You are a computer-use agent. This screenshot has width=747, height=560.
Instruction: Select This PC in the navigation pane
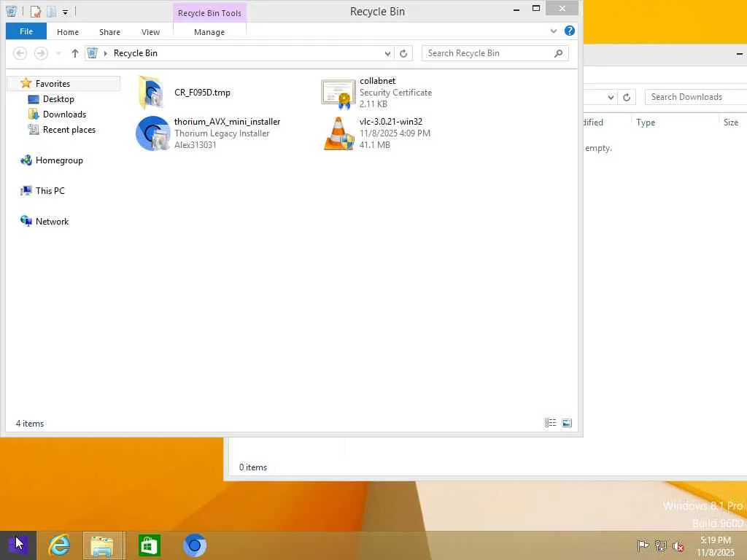pyautogui.click(x=42, y=191)
